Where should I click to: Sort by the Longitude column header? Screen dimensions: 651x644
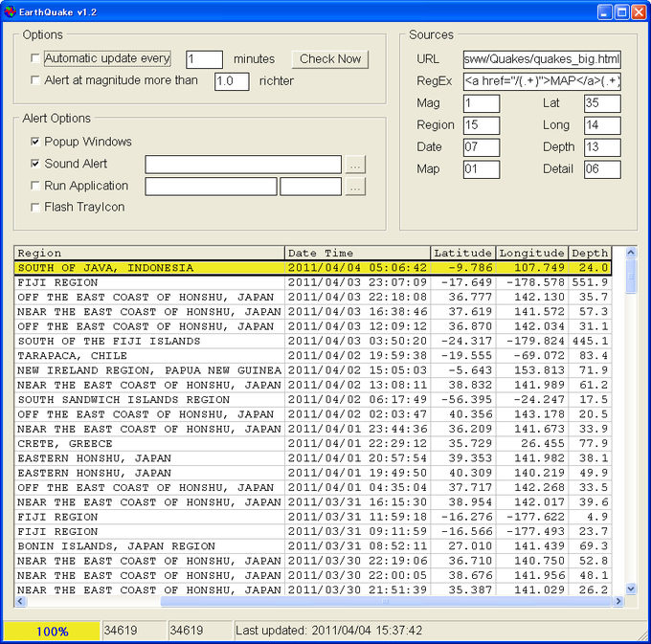532,253
